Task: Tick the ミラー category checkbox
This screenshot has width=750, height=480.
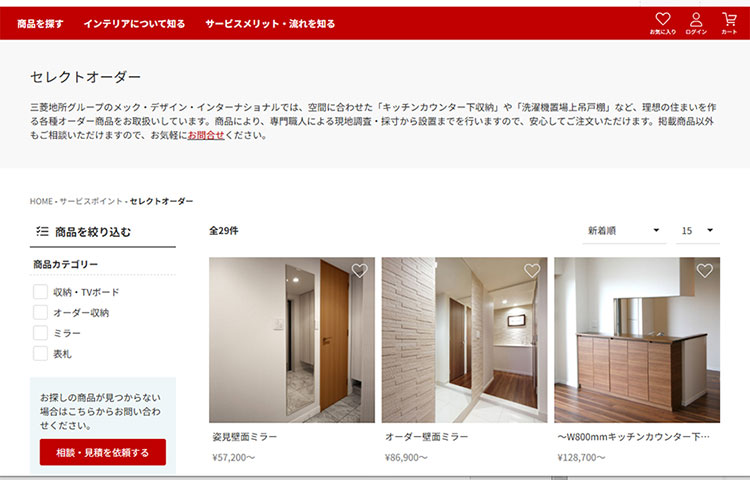Action: click(40, 333)
